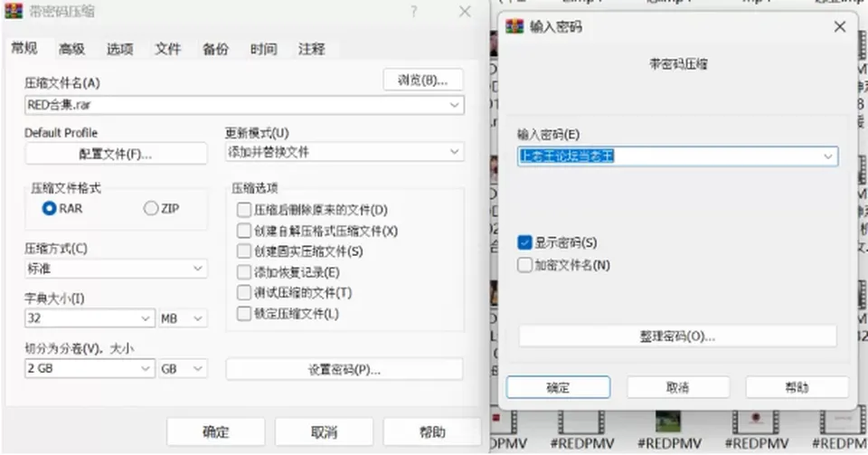
Task: Enable add recovery record option (E)
Action: 243,271
